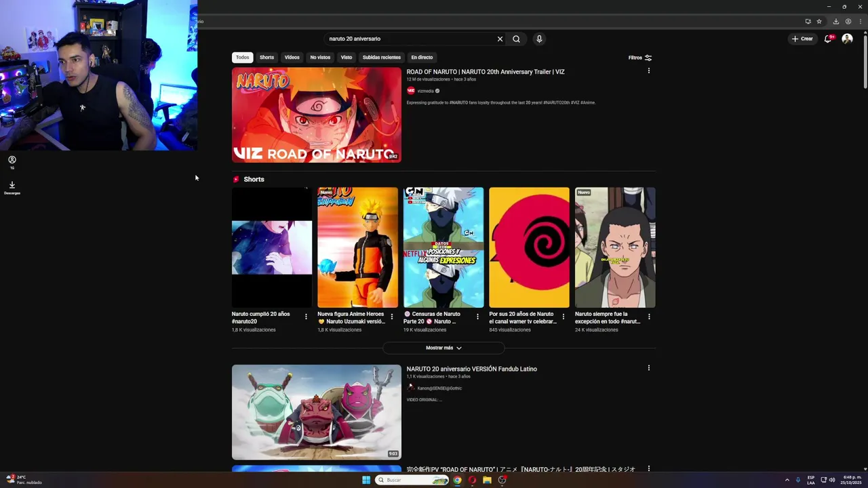The width and height of the screenshot is (868, 488).
Task: Open the Kanon@SENSEI@Gothic channel link
Action: click(439, 388)
